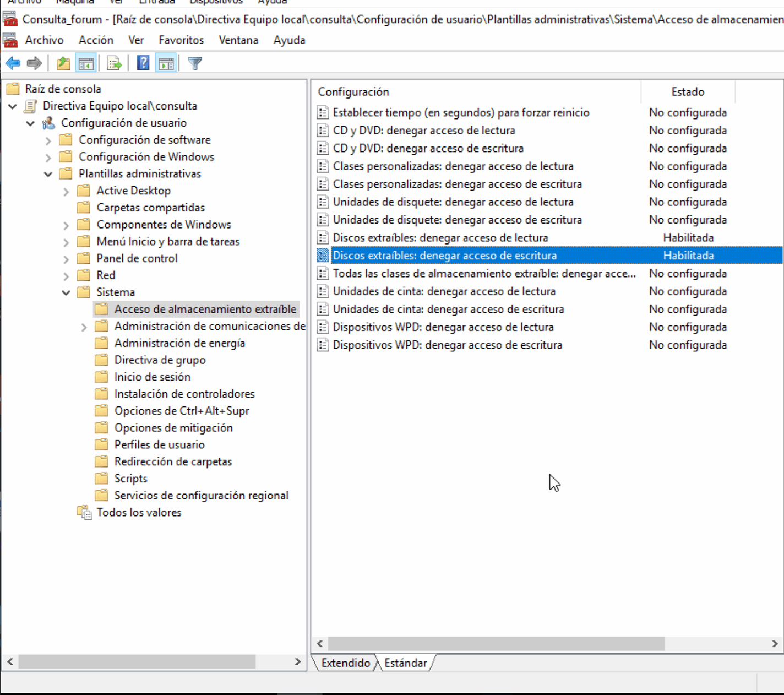Select Administración de energía tree item

179,343
